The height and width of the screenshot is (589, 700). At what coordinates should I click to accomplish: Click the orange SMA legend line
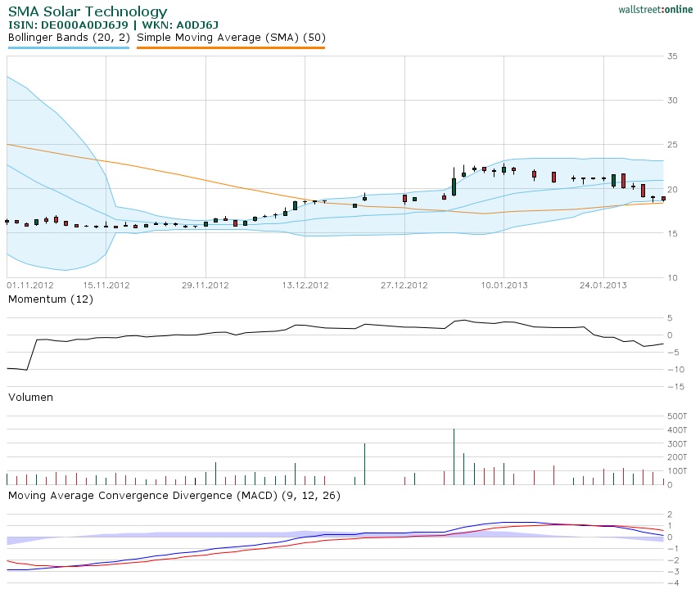pyautogui.click(x=231, y=48)
